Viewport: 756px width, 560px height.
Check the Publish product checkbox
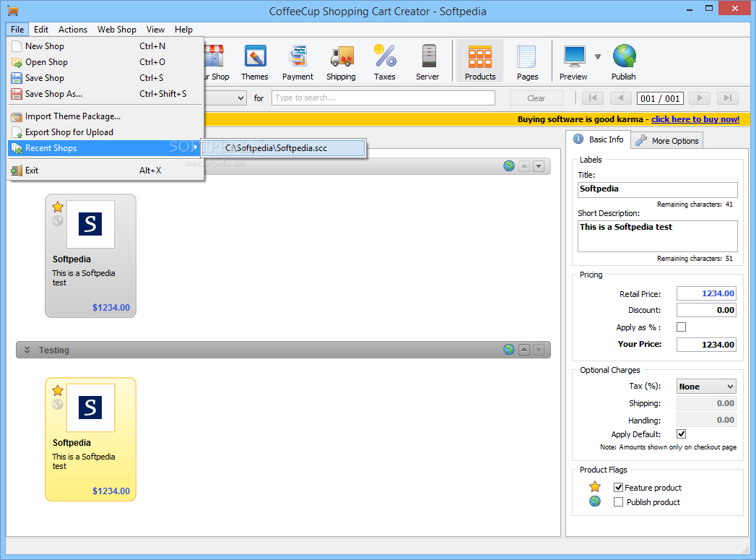(x=618, y=501)
